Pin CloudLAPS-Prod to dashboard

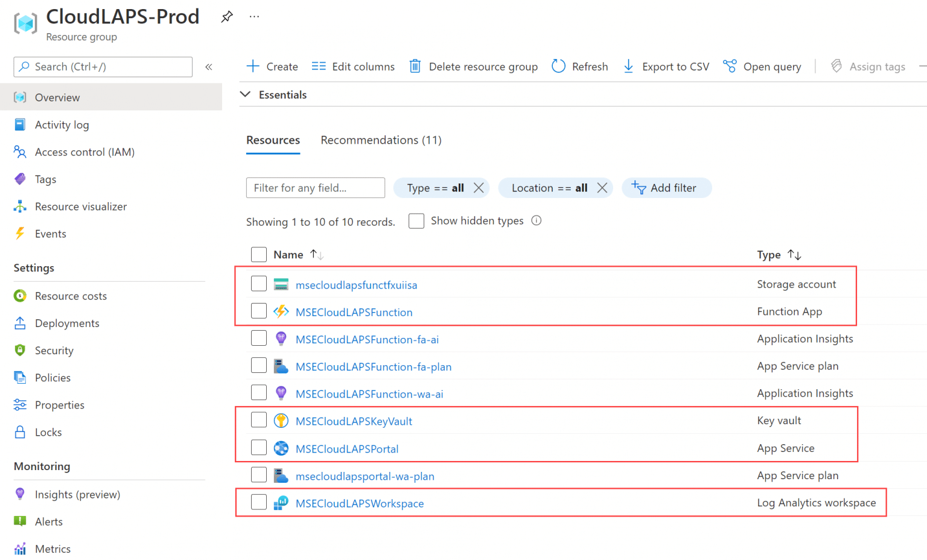click(227, 16)
